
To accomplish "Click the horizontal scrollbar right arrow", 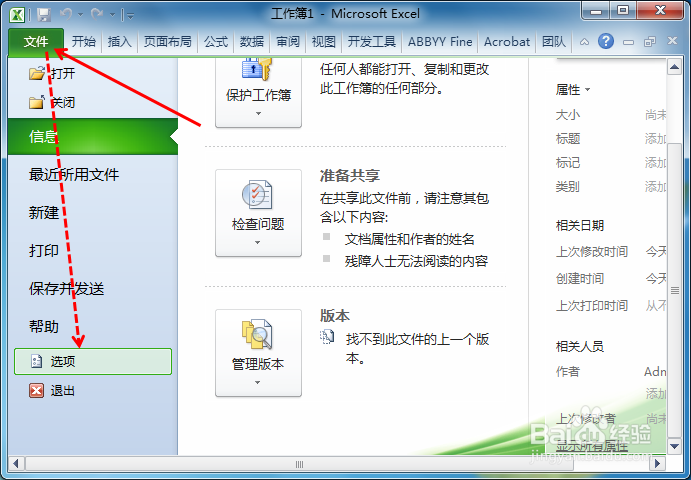I will coord(658,464).
